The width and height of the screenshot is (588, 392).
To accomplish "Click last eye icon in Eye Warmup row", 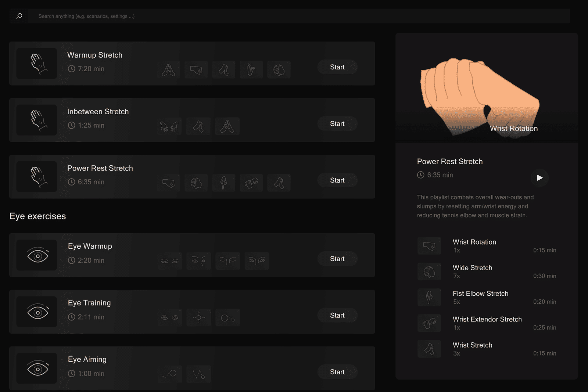I will pyautogui.click(x=257, y=261).
